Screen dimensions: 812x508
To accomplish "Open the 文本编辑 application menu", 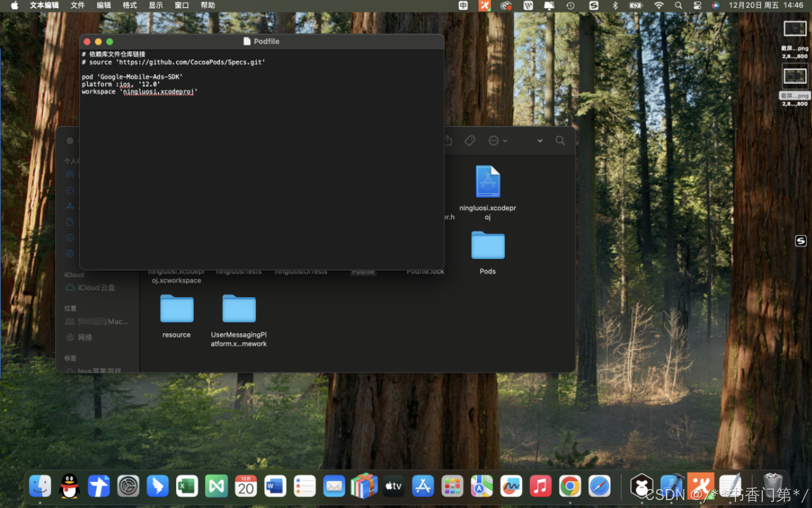I will click(x=45, y=5).
